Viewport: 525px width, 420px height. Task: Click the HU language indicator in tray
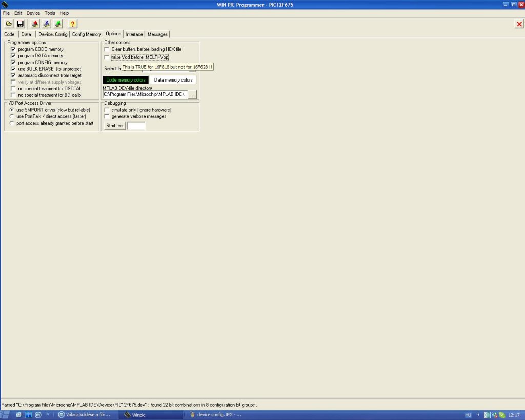[x=468, y=415]
